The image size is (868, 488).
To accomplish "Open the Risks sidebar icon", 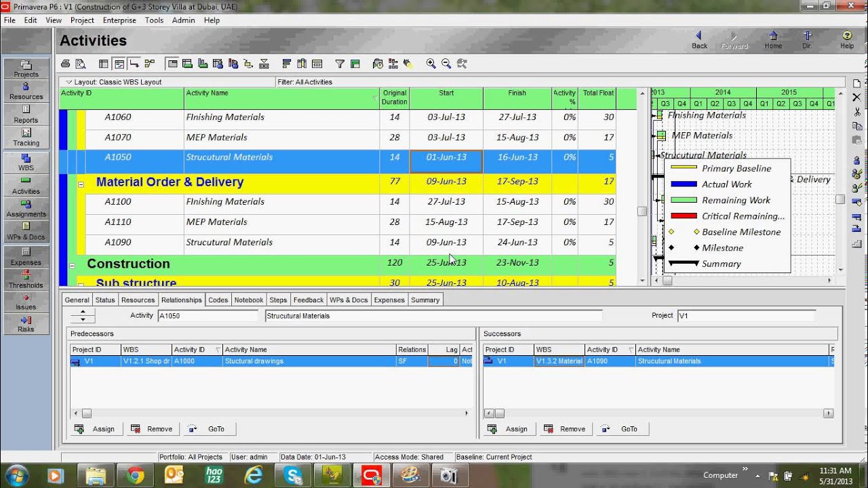I will pyautogui.click(x=26, y=324).
